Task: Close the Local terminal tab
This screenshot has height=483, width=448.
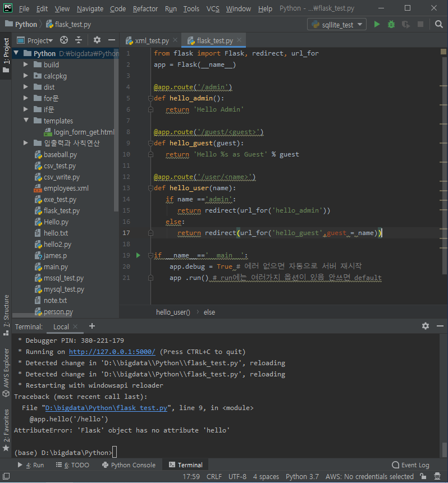Action: tap(75, 326)
